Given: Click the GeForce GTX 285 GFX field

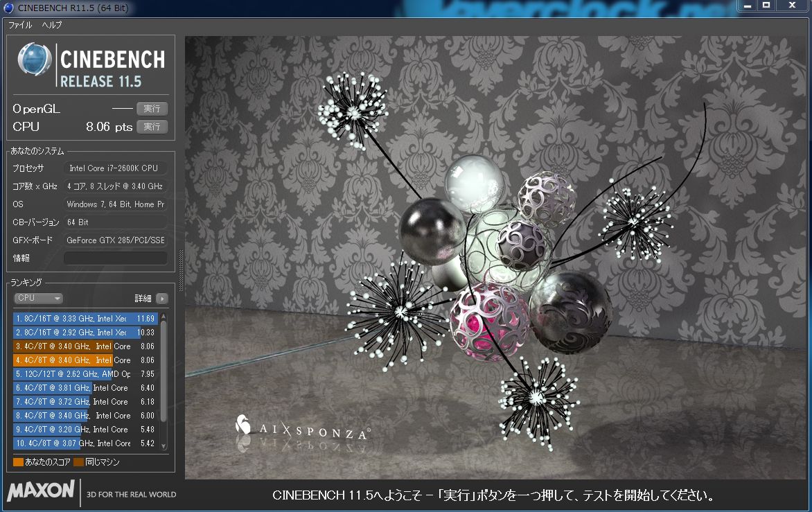Looking at the screenshot, I should 116,240.
